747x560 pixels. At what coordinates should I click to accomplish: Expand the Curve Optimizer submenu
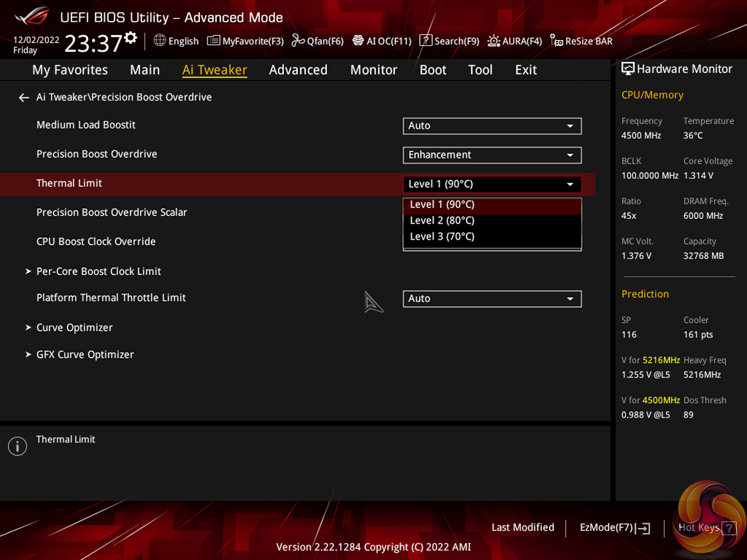(74, 328)
